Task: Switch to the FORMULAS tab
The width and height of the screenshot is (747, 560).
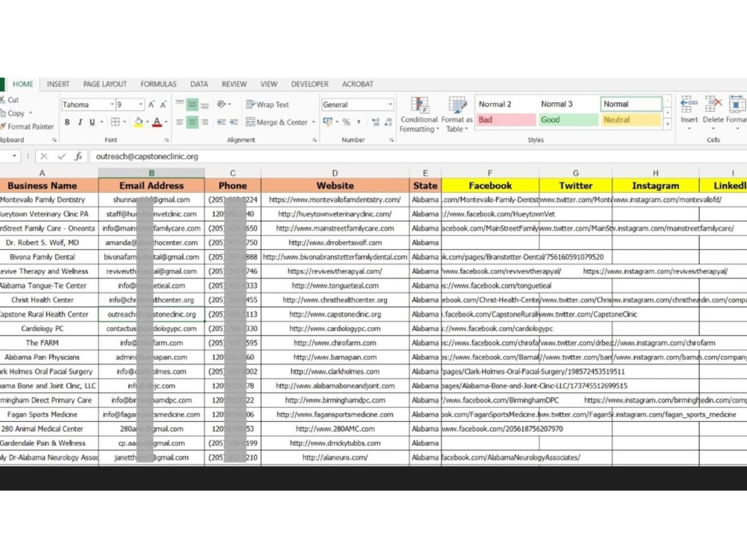Action: (158, 84)
